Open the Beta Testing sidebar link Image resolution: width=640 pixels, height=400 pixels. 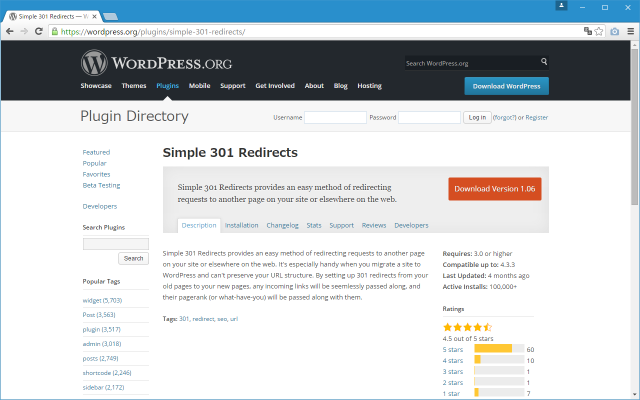[101, 185]
